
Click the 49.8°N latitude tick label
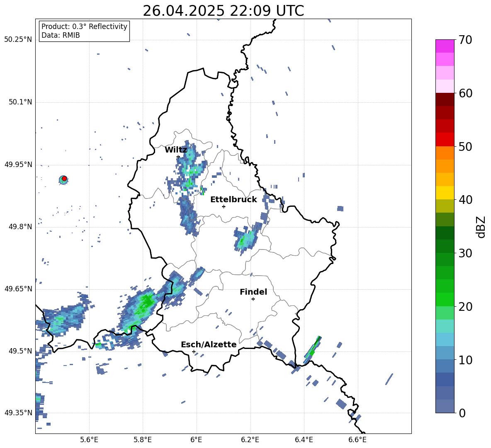pyautogui.click(x=20, y=227)
